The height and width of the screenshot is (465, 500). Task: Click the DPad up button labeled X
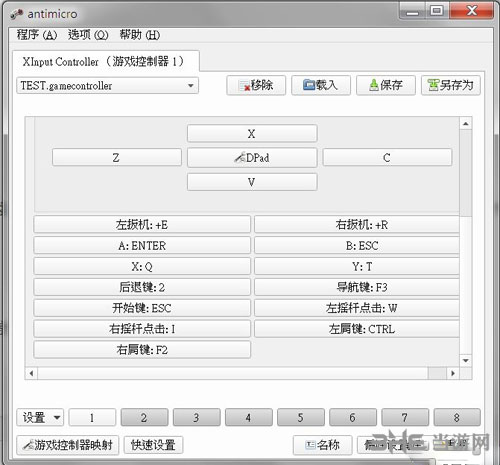click(252, 134)
